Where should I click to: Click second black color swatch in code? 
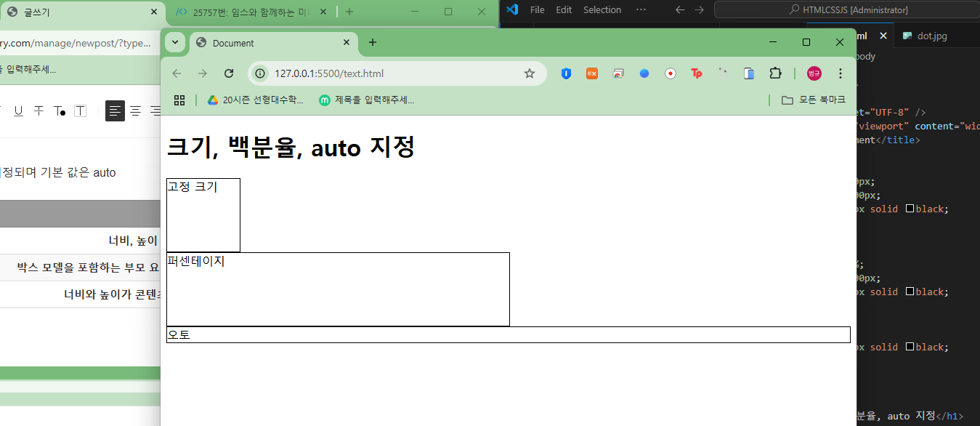(910, 292)
